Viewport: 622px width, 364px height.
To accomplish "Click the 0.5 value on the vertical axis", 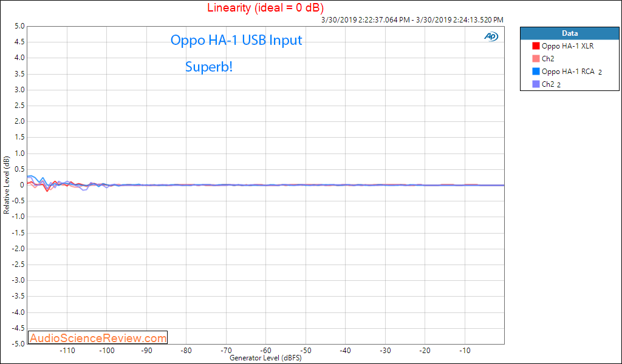I will click(x=19, y=169).
